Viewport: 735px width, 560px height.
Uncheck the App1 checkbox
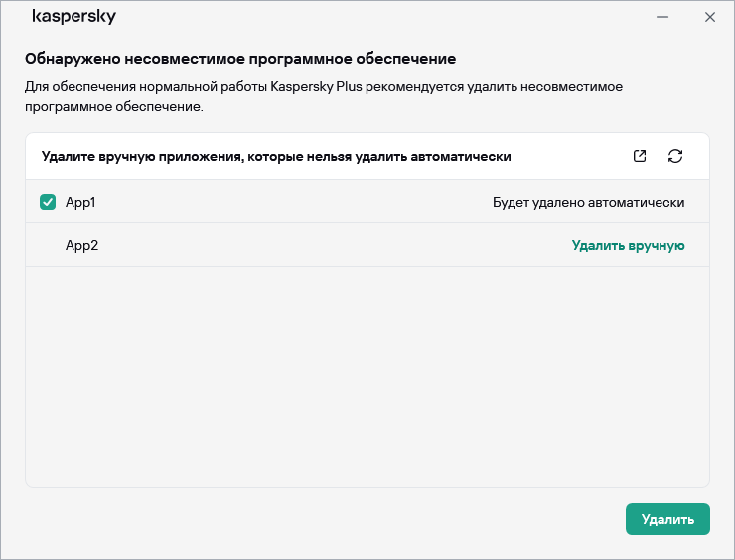click(x=48, y=202)
